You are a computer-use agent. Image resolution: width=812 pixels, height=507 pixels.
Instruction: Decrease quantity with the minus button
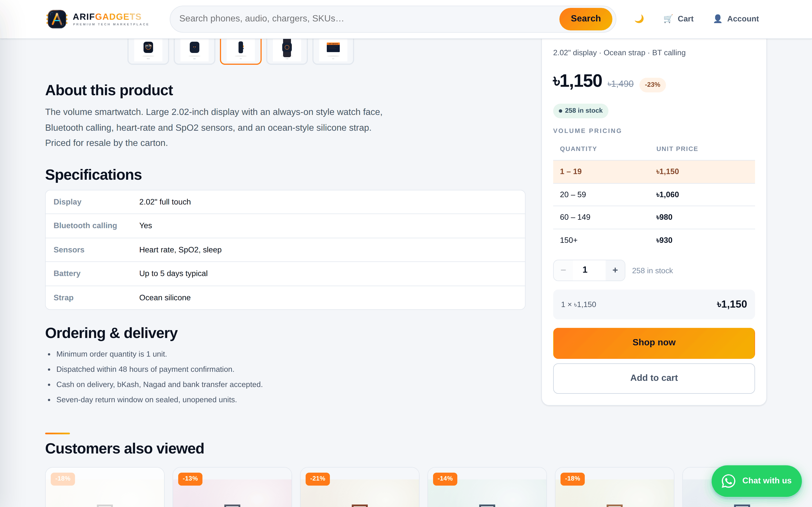coord(563,270)
